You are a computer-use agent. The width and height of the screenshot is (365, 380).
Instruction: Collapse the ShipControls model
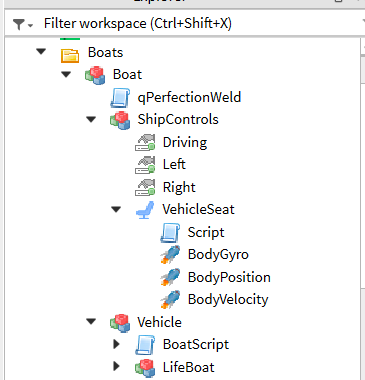pyautogui.click(x=91, y=119)
